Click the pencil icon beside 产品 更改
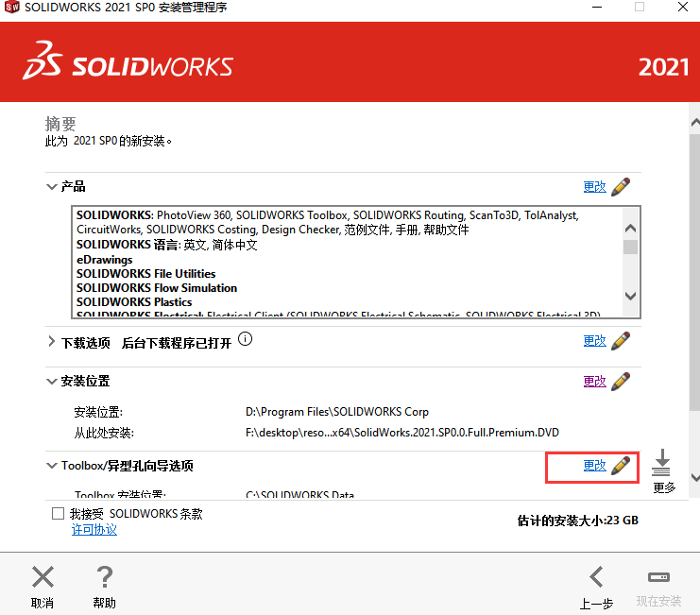 click(621, 186)
